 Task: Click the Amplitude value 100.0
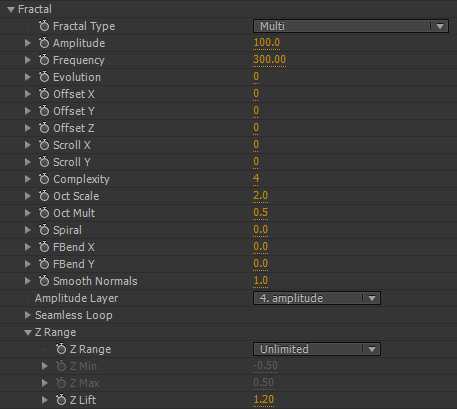(x=267, y=42)
